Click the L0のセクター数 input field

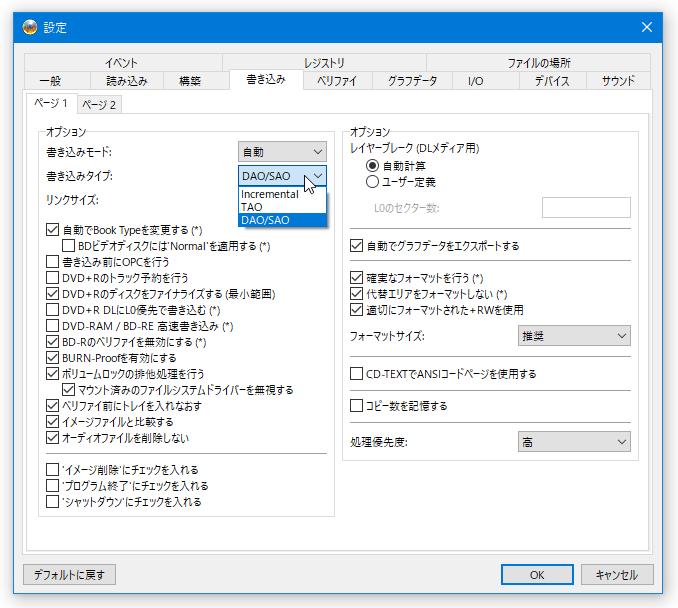coord(586,208)
